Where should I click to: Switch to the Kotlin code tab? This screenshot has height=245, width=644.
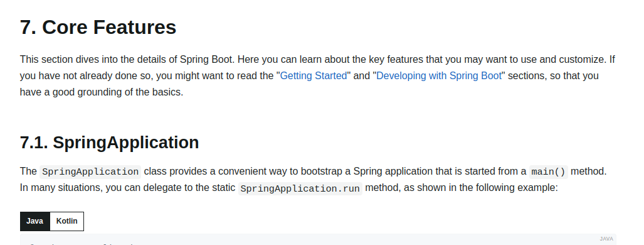(66, 221)
